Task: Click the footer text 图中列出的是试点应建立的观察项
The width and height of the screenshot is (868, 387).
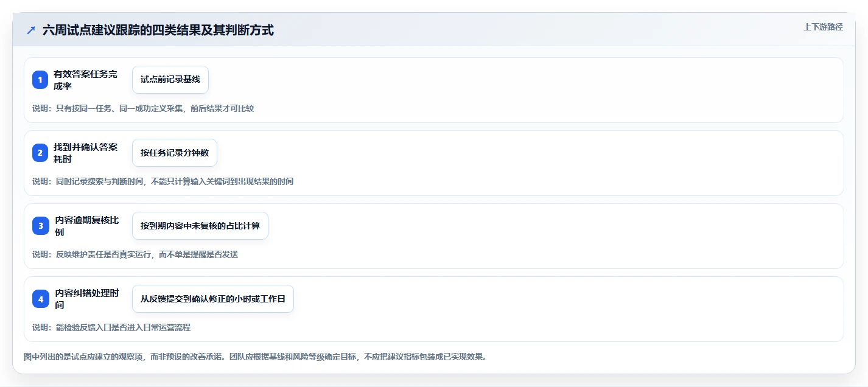Action: (x=256, y=357)
